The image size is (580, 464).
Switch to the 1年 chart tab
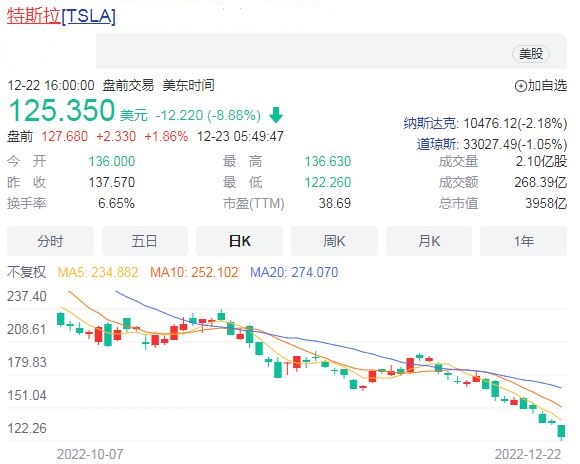tap(523, 241)
